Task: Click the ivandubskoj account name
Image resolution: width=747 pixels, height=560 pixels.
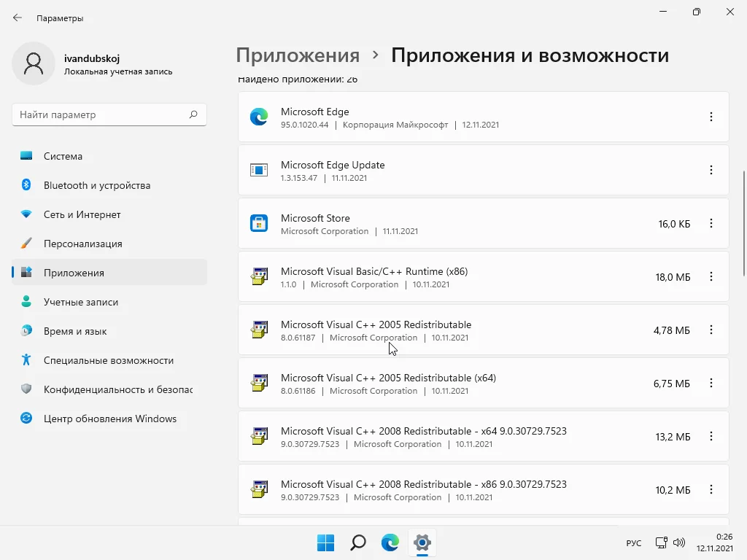Action: 92,58
